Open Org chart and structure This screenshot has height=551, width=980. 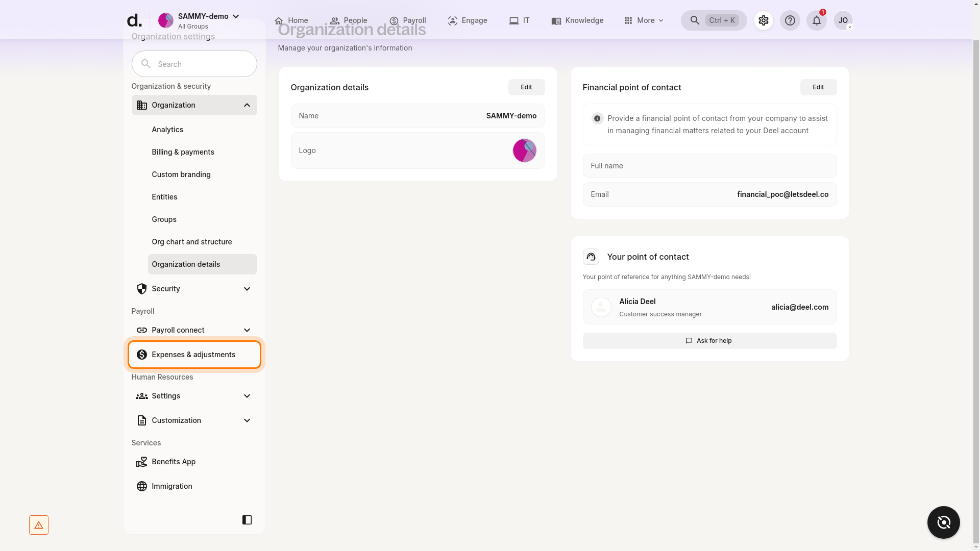[192, 242]
